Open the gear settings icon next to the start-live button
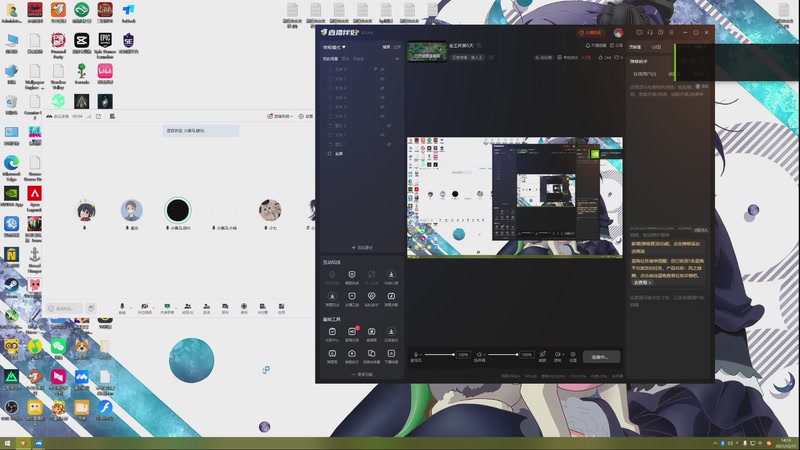This screenshot has height=450, width=800. coord(573,354)
